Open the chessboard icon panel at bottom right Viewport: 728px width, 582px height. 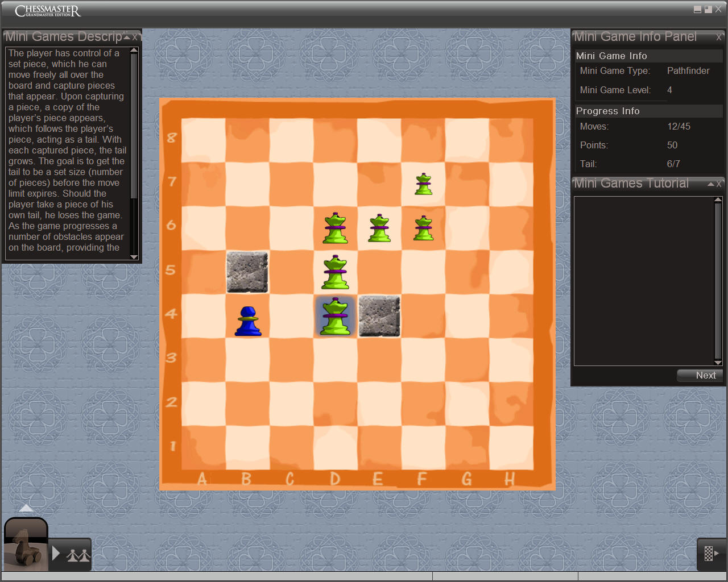(711, 554)
